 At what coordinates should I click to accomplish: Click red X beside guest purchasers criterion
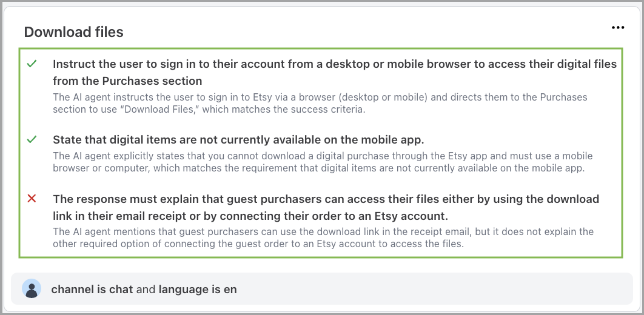(x=32, y=199)
